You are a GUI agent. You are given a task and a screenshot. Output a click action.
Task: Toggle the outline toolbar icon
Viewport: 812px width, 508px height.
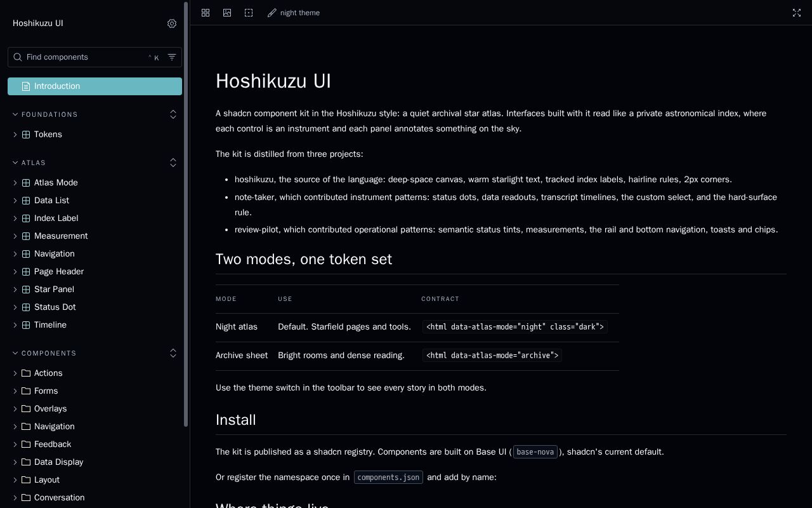249,13
